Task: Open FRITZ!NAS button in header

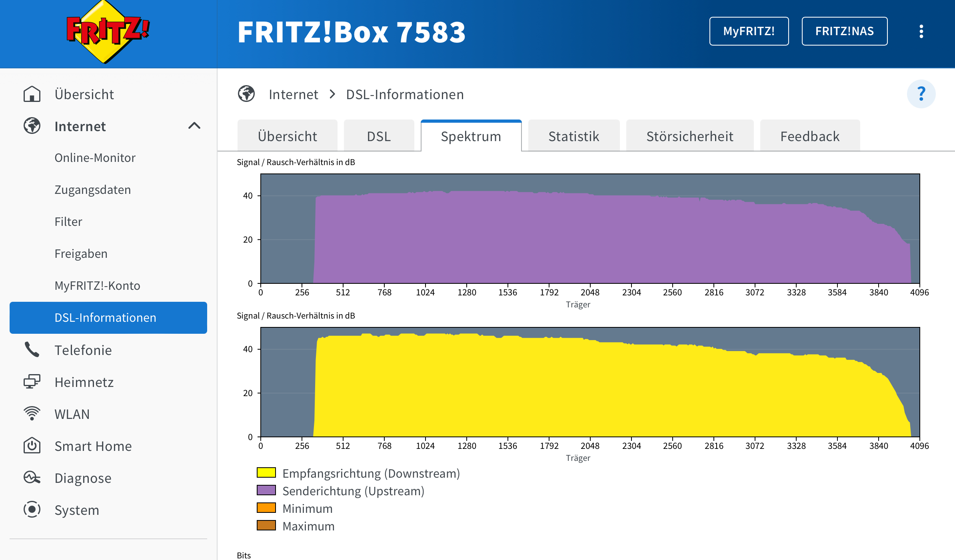Action: pyautogui.click(x=844, y=31)
